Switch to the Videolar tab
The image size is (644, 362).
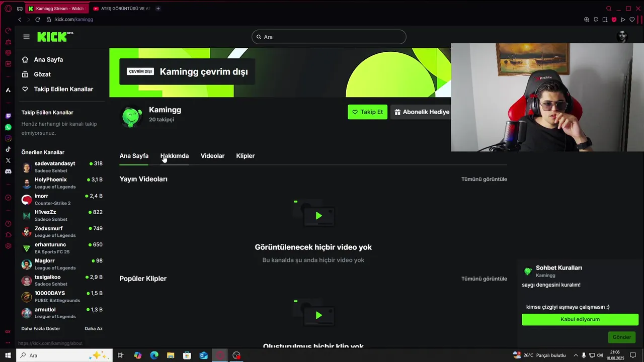pyautogui.click(x=212, y=156)
